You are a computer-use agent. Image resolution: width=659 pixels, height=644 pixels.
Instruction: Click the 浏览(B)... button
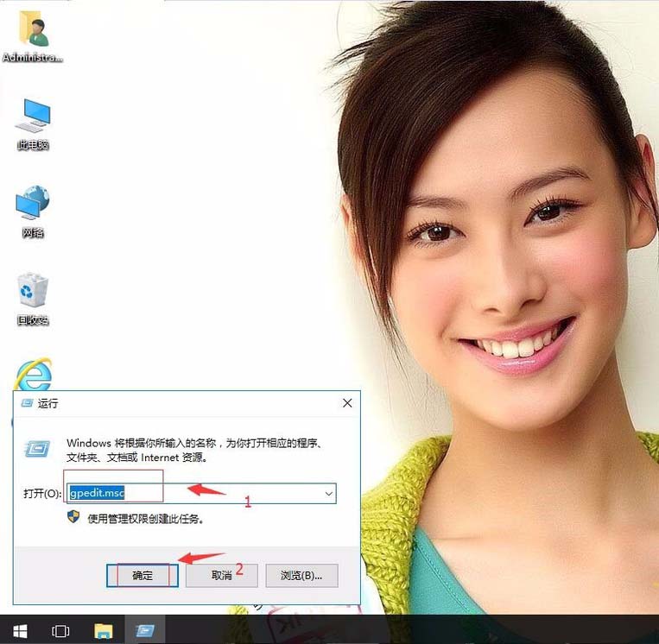point(301,575)
